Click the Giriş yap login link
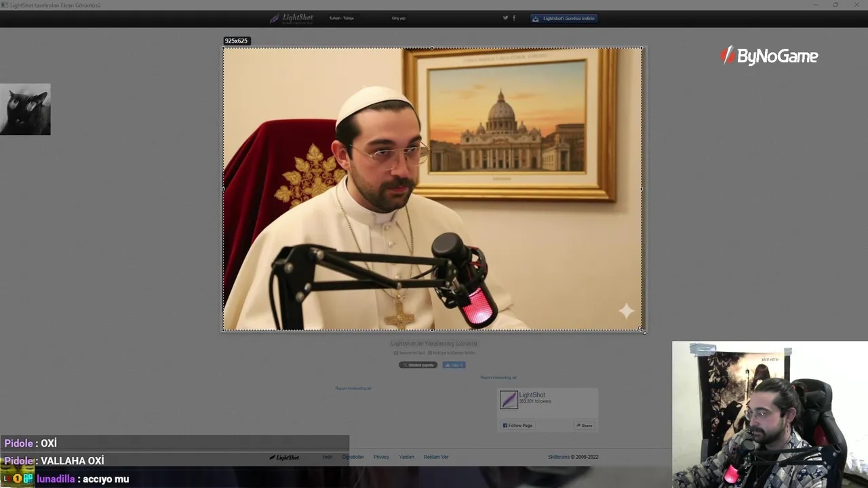The image size is (868, 488). [399, 18]
